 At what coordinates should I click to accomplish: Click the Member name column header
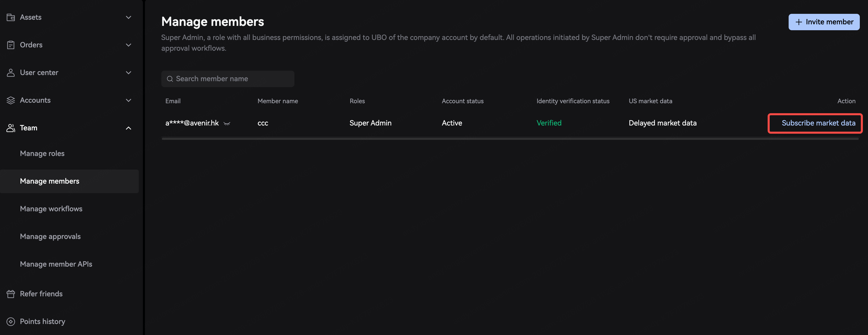tap(278, 101)
